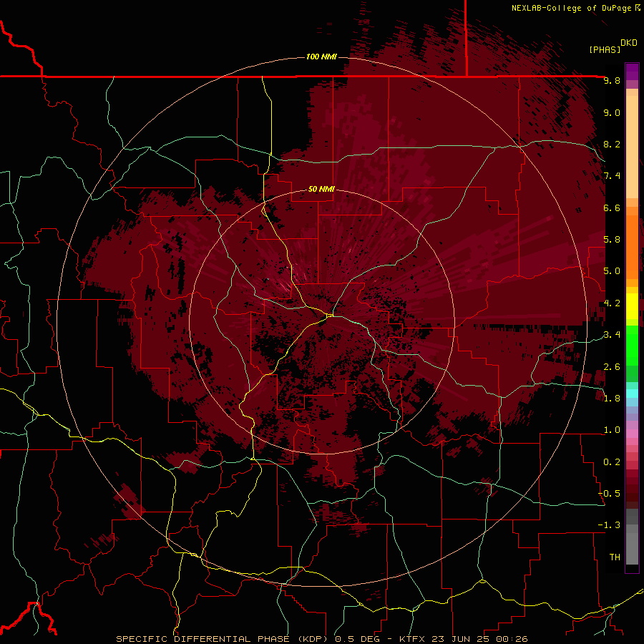The width and height of the screenshot is (644, 644).
Task: Click the light peach band of the color bar
Action: coord(632,147)
